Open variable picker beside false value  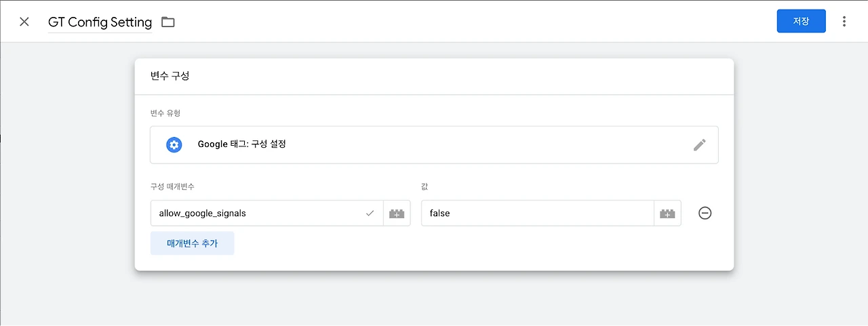pos(667,213)
